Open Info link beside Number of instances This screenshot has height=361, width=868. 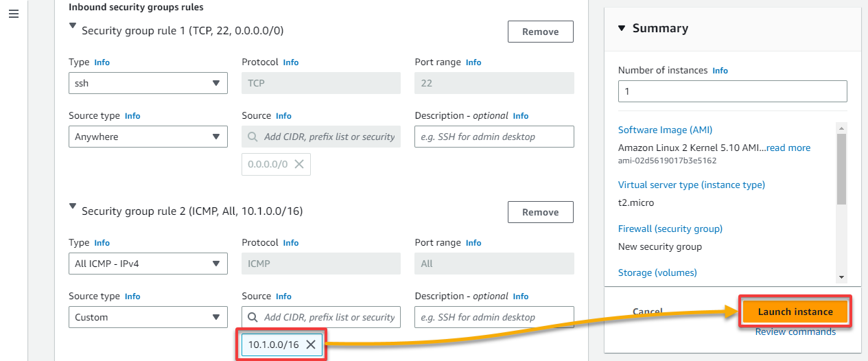(720, 71)
